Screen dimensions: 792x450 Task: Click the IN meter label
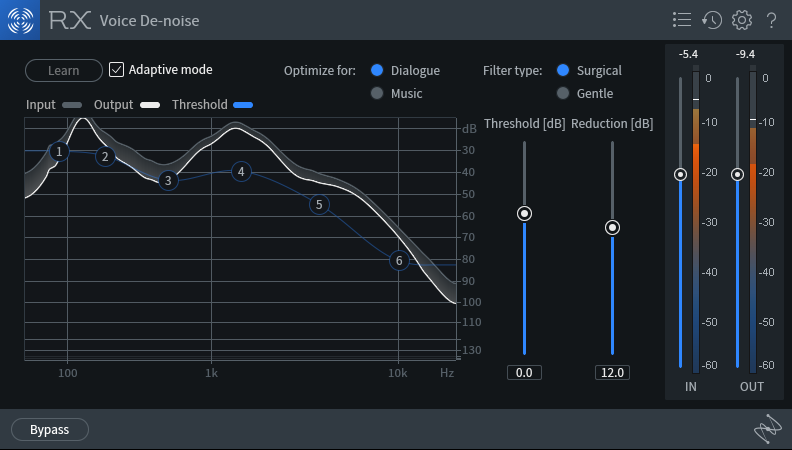tap(690, 387)
